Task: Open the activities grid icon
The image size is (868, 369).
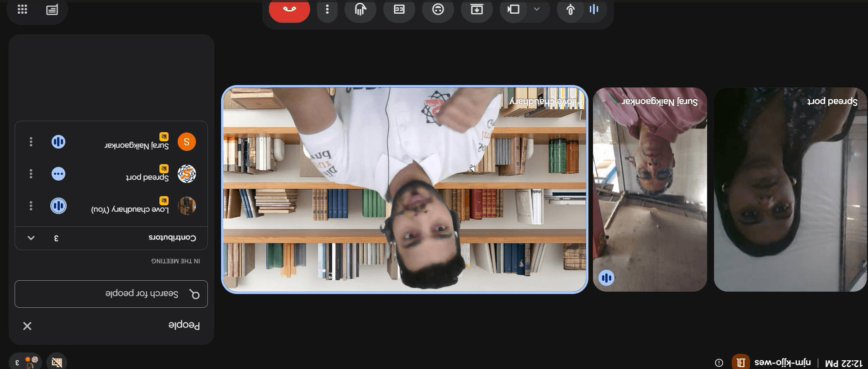Action: 22,10
